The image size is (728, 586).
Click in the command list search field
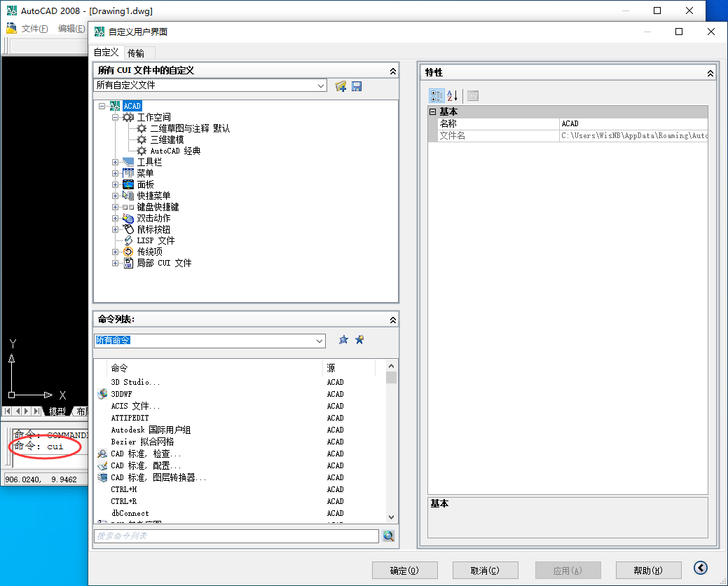pyautogui.click(x=236, y=536)
